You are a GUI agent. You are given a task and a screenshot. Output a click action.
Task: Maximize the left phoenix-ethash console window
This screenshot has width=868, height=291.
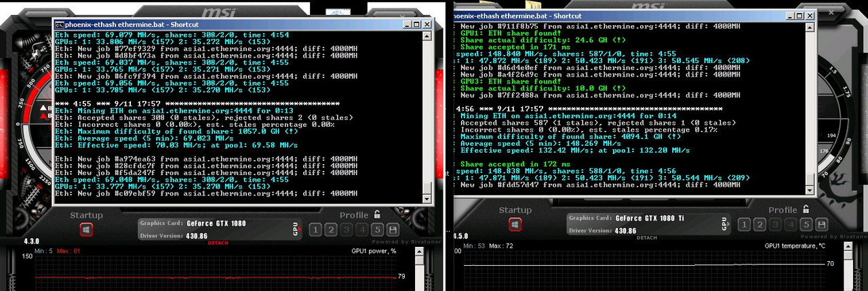415,24
